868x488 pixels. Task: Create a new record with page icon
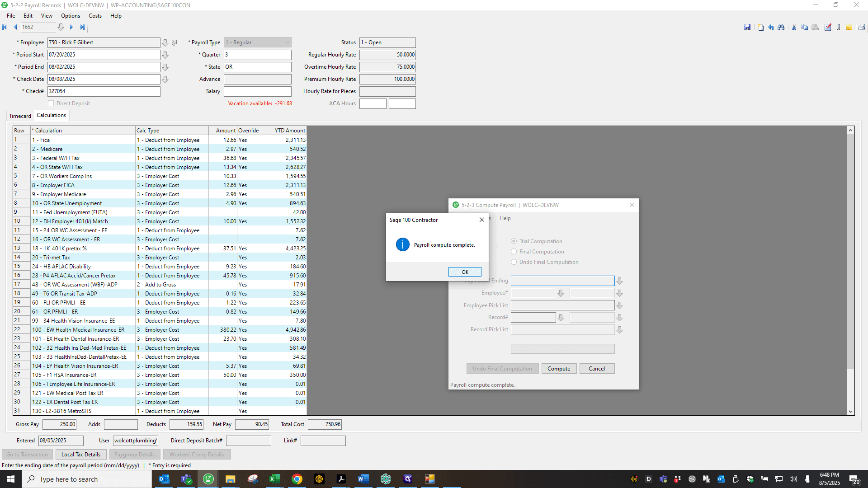[x=760, y=28]
